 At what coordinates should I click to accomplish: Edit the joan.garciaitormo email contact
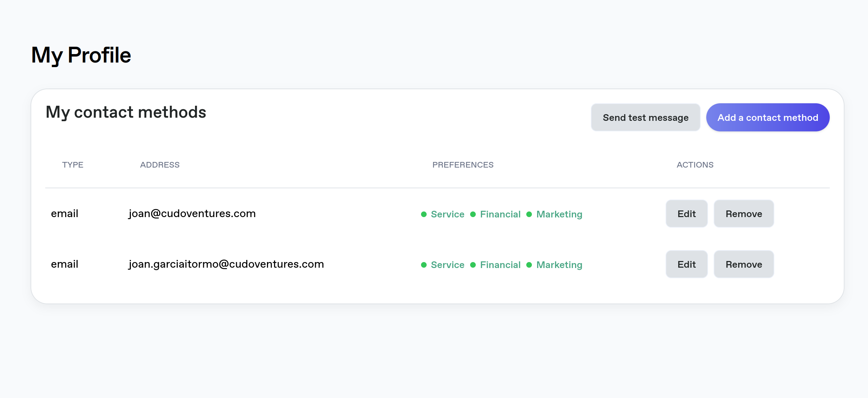tap(686, 265)
